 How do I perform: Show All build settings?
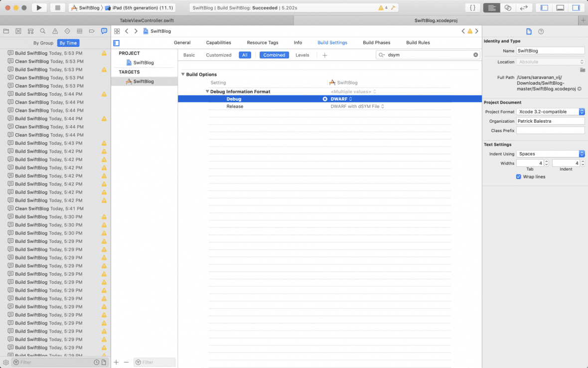[x=245, y=55]
